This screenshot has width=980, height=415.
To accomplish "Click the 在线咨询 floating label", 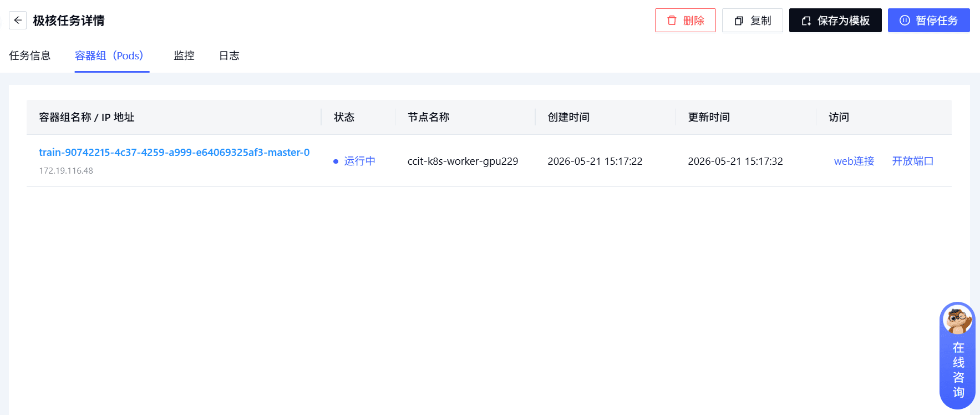I will tap(958, 370).
